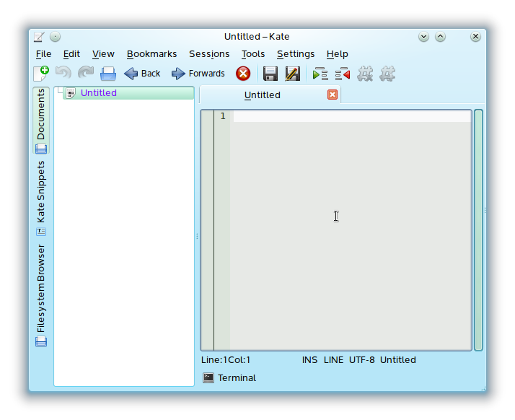The image size is (515, 420).
Task: Open the Bookmarks menu
Action: pos(151,54)
